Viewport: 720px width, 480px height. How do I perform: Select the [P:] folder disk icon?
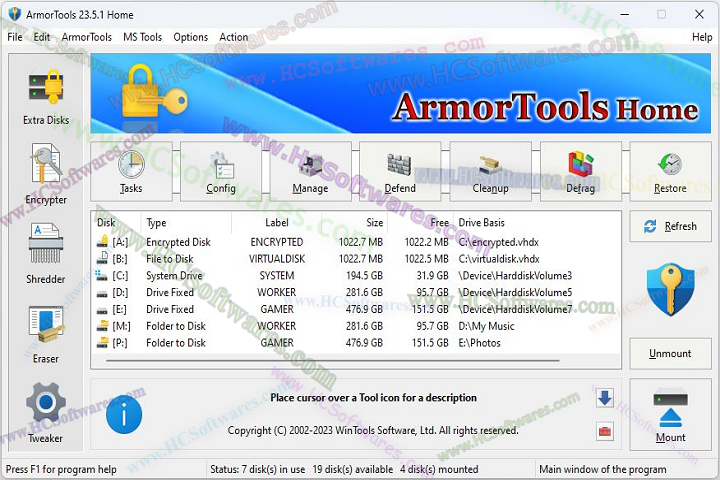coord(102,343)
